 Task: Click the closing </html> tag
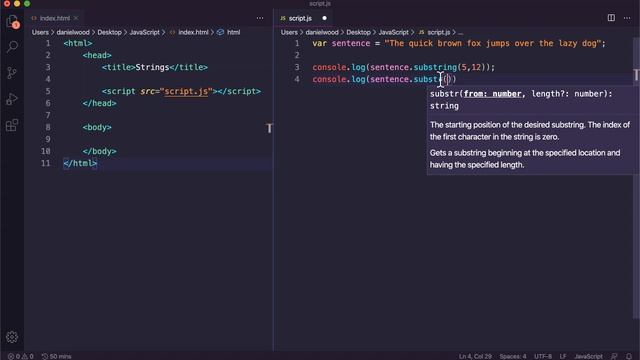(80, 163)
